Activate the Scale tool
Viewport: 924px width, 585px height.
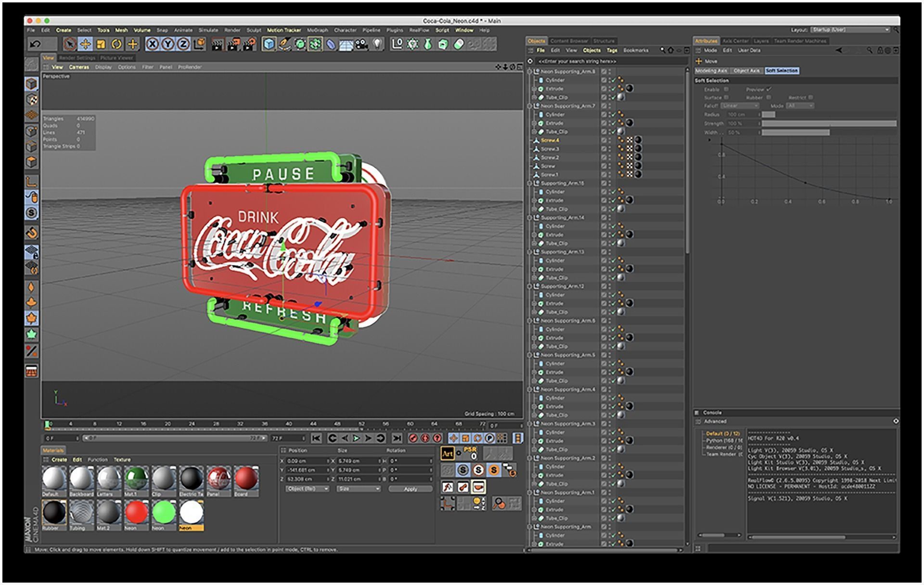click(x=101, y=44)
